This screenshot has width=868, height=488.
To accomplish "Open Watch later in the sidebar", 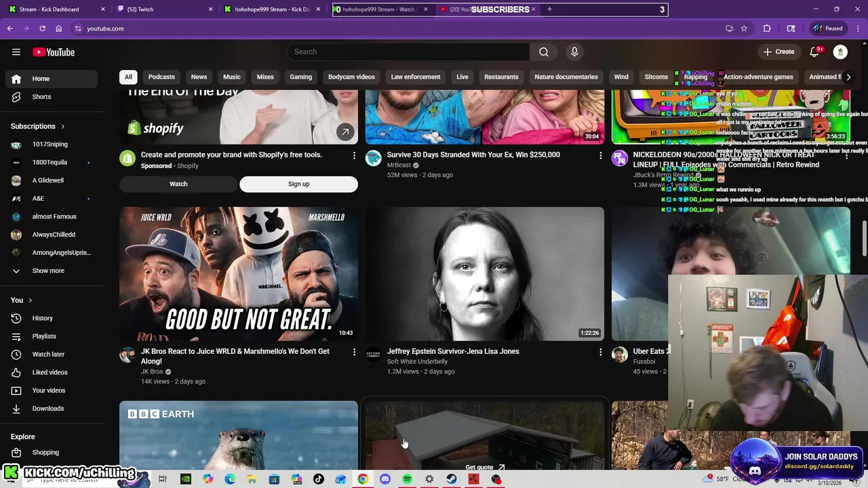I will click(52, 354).
